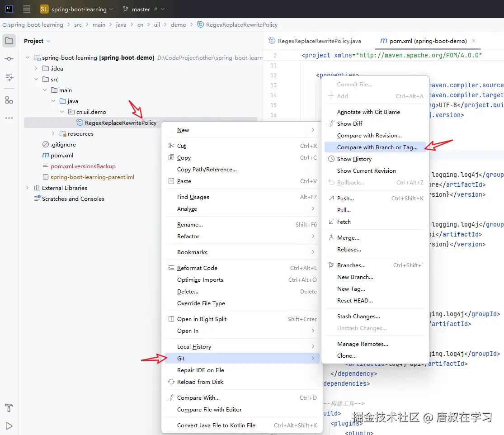The width and height of the screenshot is (504, 435).
Task: Click the Compare With diff icon
Action: (x=171, y=398)
